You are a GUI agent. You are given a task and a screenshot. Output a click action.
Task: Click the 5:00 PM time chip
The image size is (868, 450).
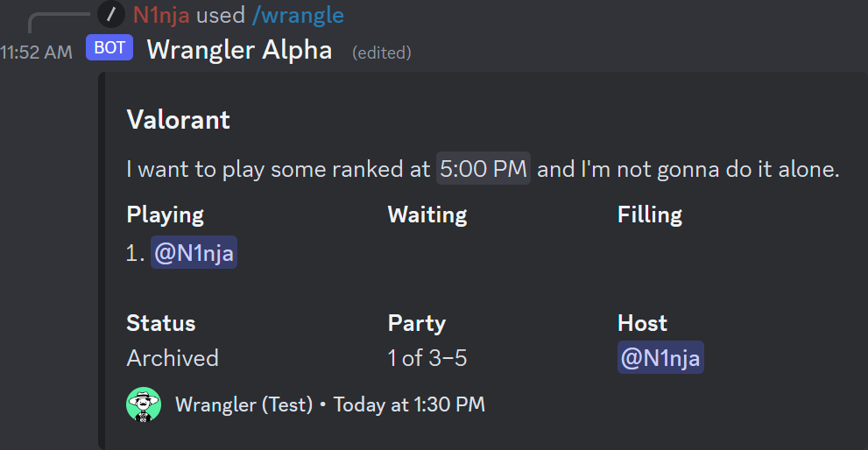(x=483, y=169)
